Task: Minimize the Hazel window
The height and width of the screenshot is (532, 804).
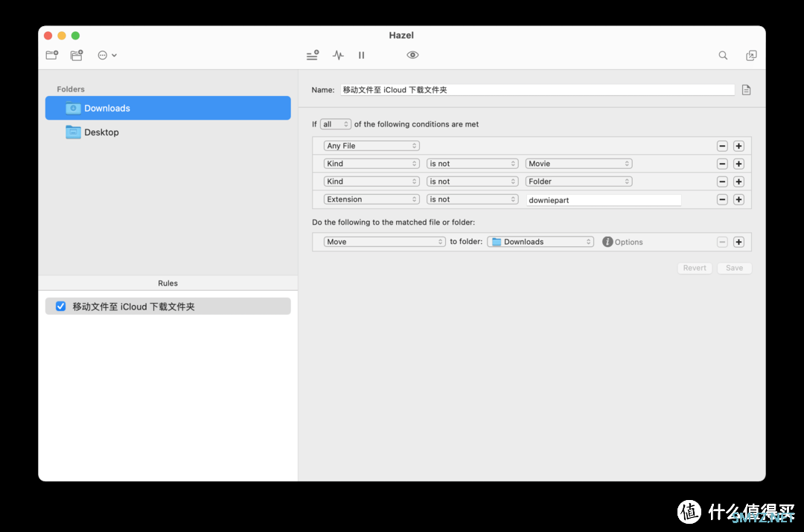Action: (x=62, y=36)
